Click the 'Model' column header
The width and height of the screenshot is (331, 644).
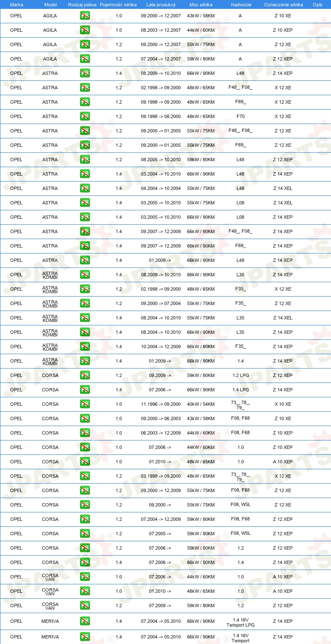(x=50, y=4)
